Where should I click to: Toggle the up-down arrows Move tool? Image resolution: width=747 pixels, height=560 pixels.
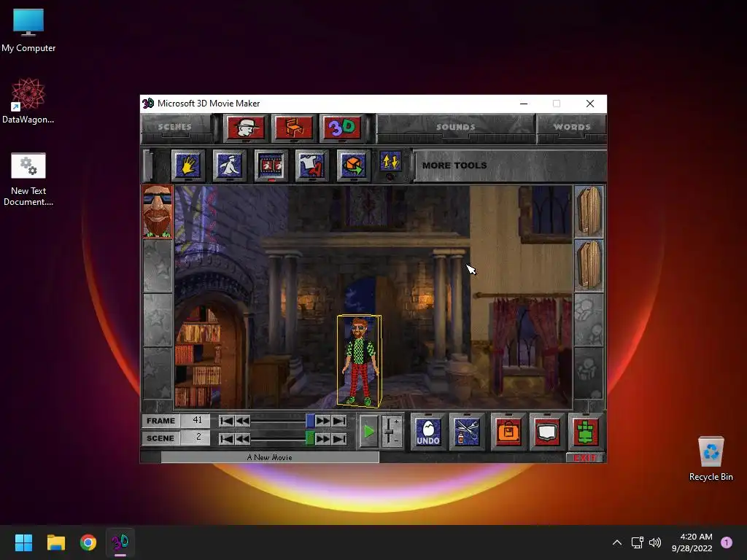click(391, 162)
